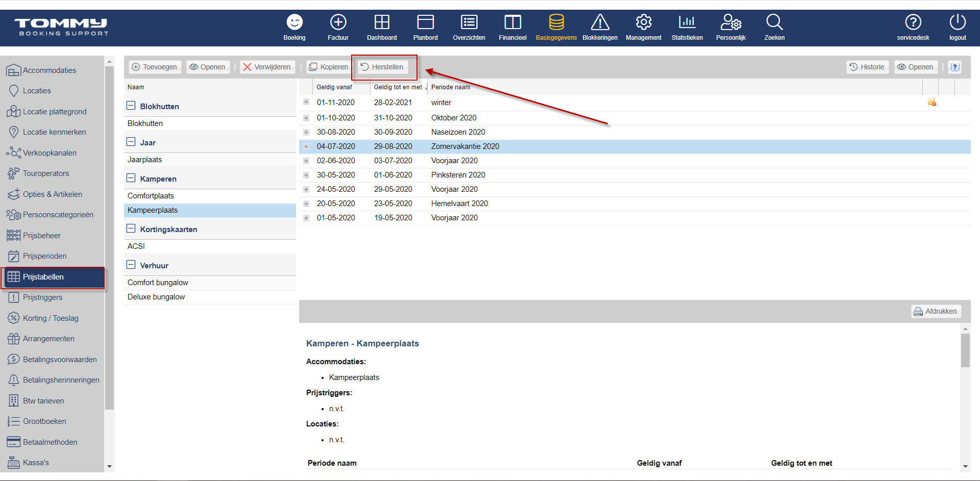
Task: Click the detail panel scrollbar thumb
Action: 965,350
